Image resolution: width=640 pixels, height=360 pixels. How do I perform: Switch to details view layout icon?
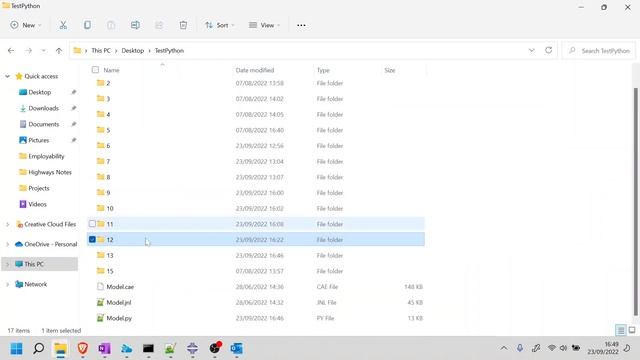pyautogui.click(x=620, y=330)
